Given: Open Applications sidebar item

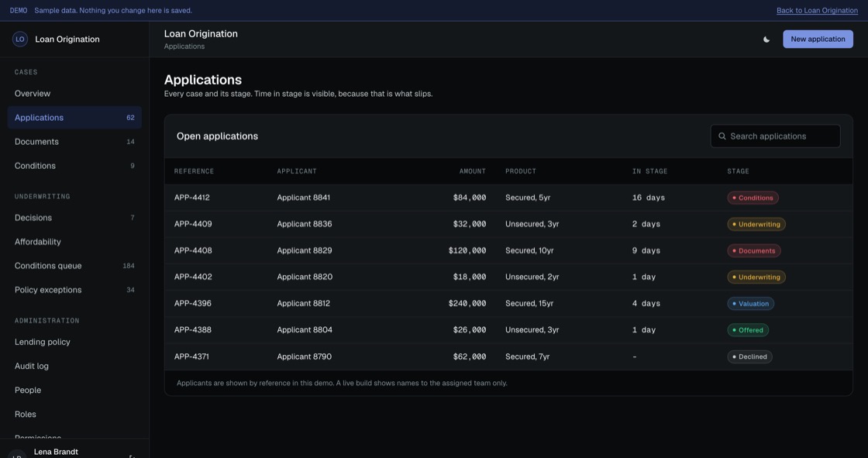Looking at the screenshot, I should pos(74,118).
